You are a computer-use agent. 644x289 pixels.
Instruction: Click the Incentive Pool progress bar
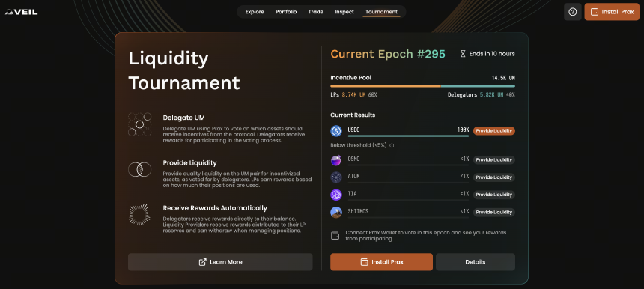[422, 86]
